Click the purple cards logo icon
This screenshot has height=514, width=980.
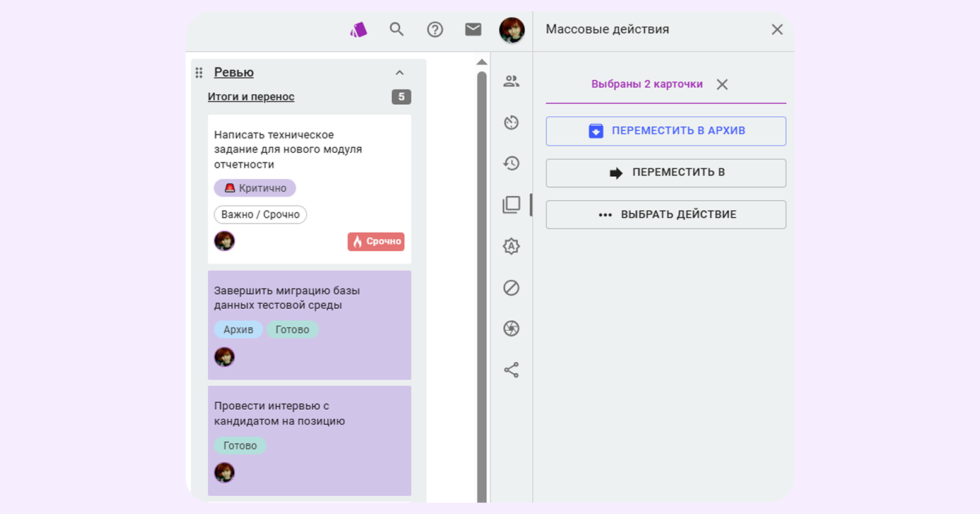coord(359,29)
